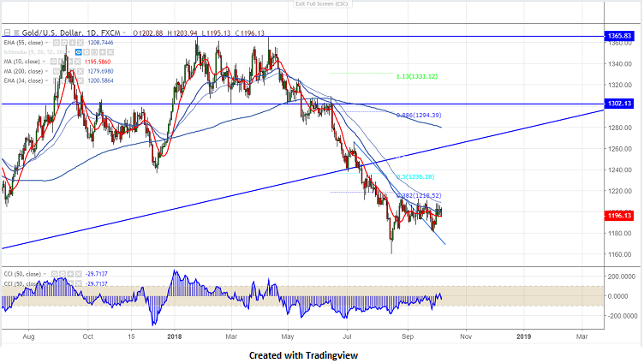View Ichimoku source code braces icon
This screenshot has height=363, width=644.
[94, 52]
